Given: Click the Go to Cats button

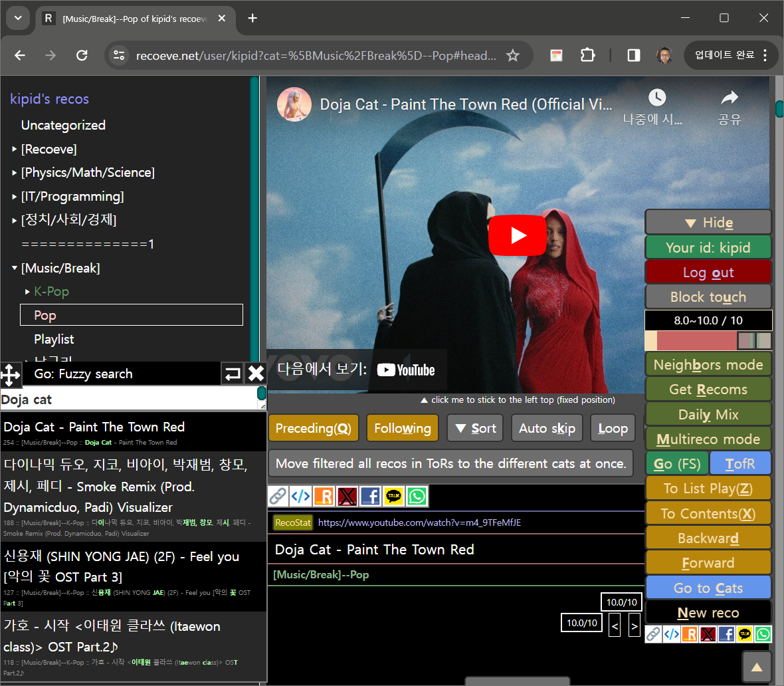Looking at the screenshot, I should [708, 588].
